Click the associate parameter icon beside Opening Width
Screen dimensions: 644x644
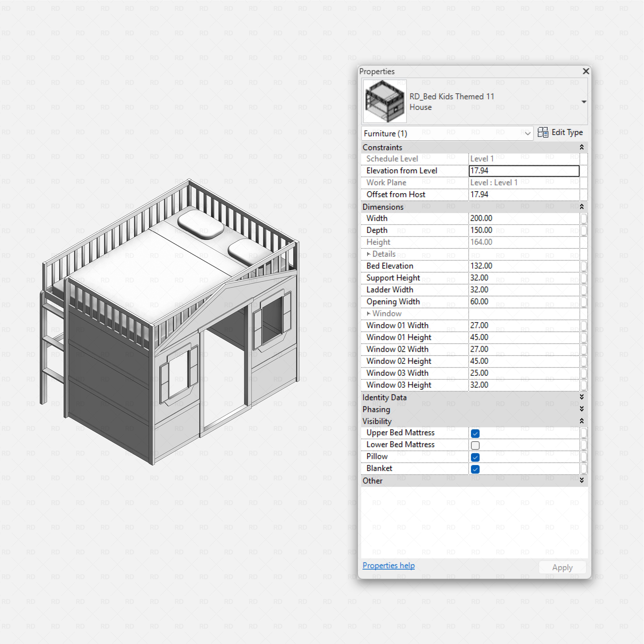(x=584, y=302)
